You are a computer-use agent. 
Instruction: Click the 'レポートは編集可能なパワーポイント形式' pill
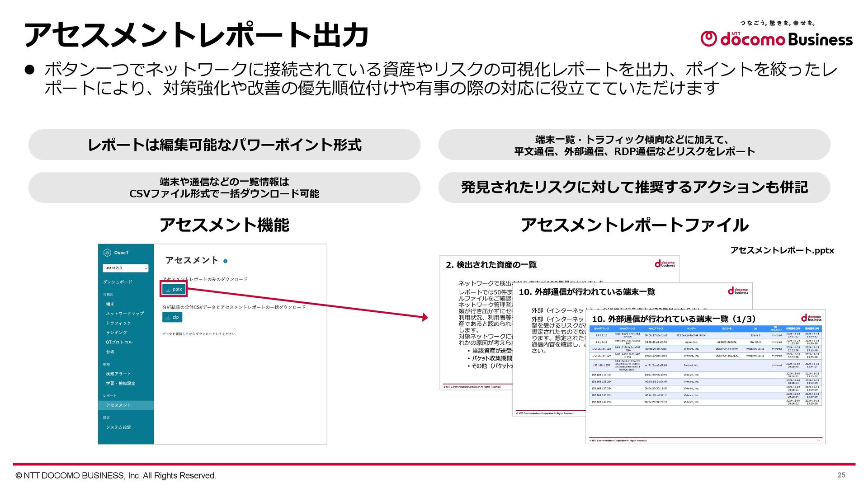224,145
